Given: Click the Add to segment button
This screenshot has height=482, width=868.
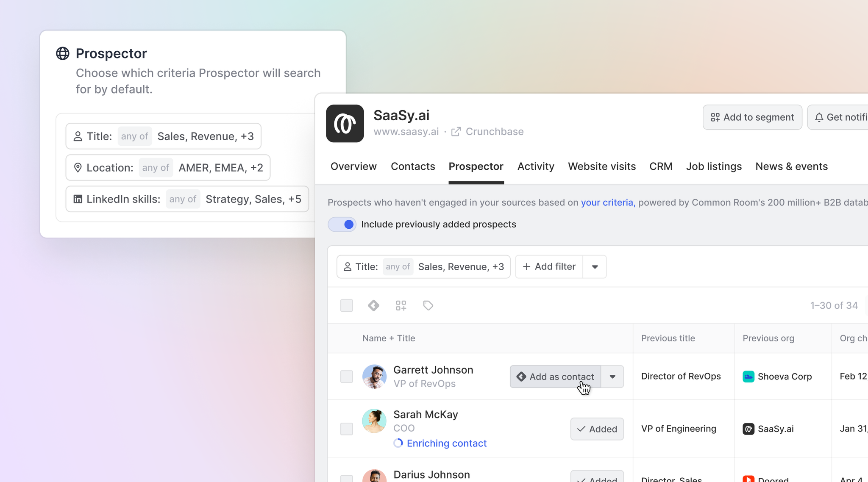Looking at the screenshot, I should (x=752, y=117).
